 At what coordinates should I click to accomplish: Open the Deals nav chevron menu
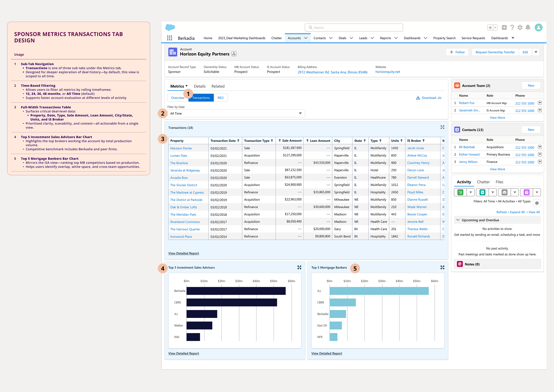click(x=351, y=38)
